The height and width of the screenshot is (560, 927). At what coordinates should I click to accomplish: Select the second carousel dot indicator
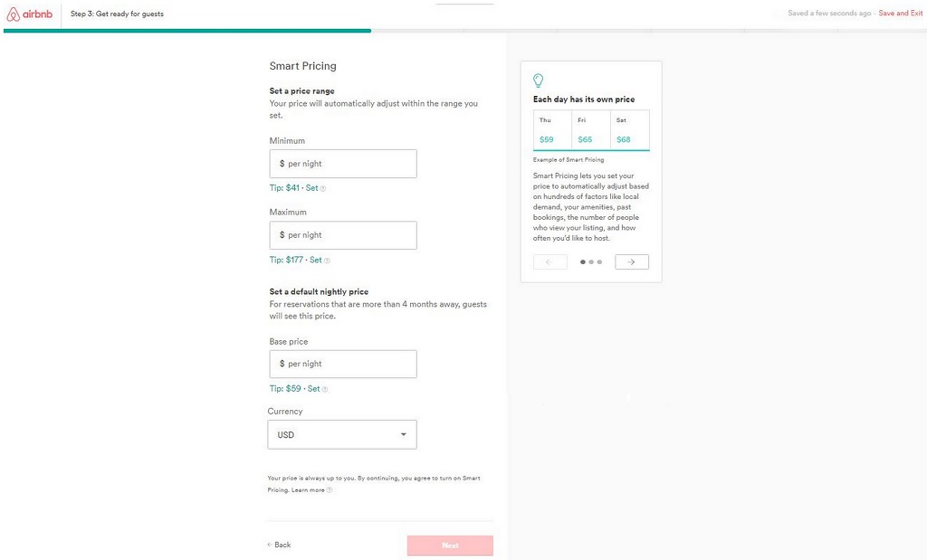point(590,262)
